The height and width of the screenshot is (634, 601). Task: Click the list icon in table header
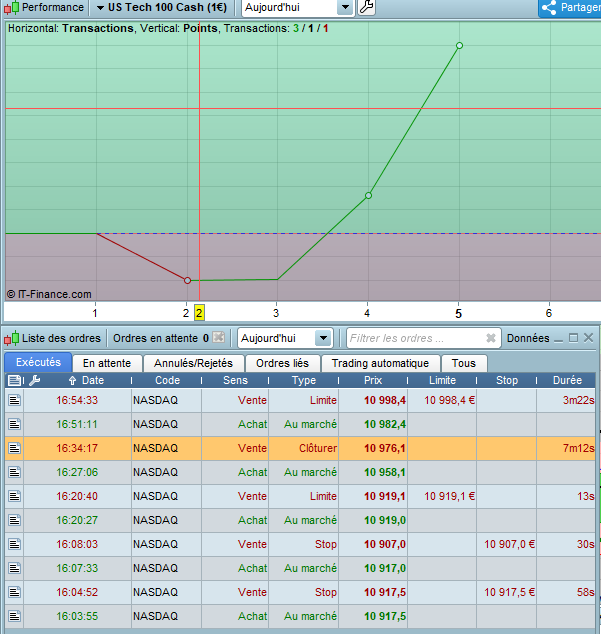[x=14, y=380]
